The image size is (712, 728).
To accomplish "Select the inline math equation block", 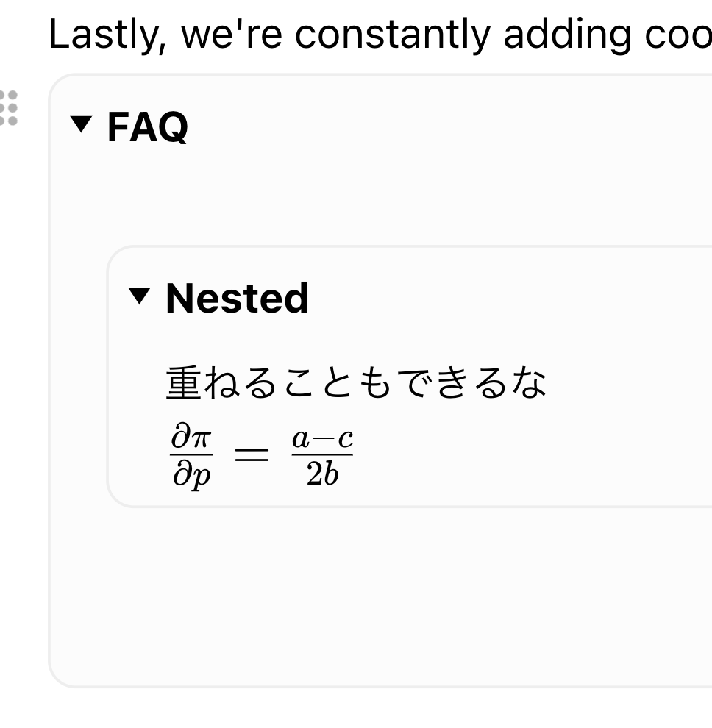I will click(262, 454).
